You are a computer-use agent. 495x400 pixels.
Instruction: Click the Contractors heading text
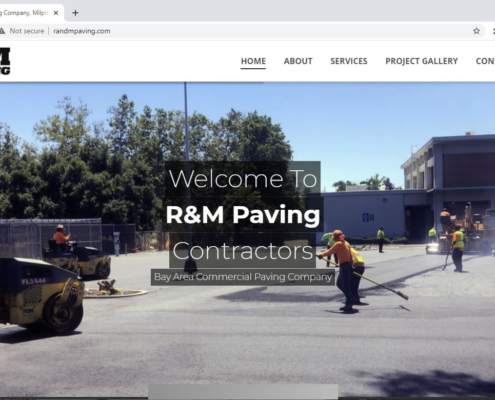pyautogui.click(x=243, y=251)
